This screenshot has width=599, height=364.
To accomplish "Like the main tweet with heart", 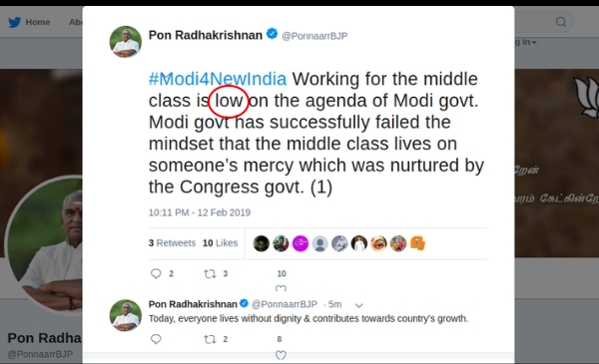I will click(x=281, y=288).
